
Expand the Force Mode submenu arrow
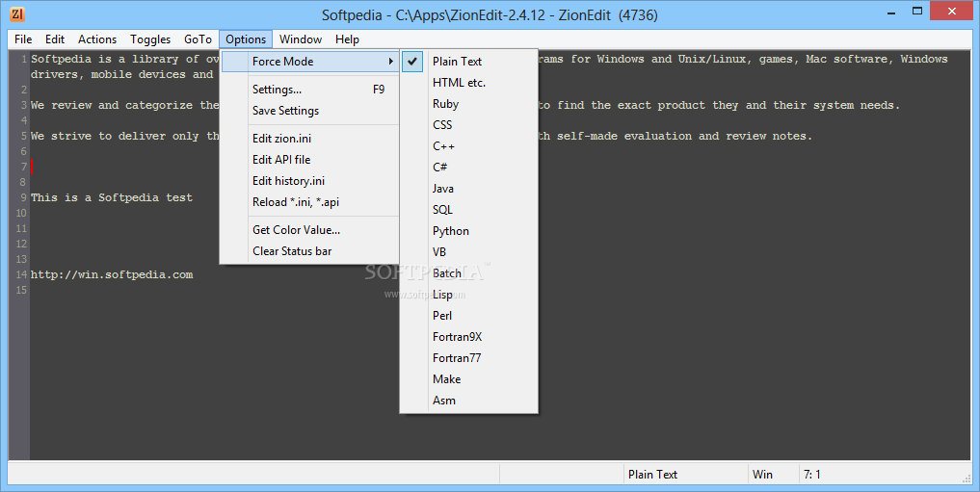point(390,62)
